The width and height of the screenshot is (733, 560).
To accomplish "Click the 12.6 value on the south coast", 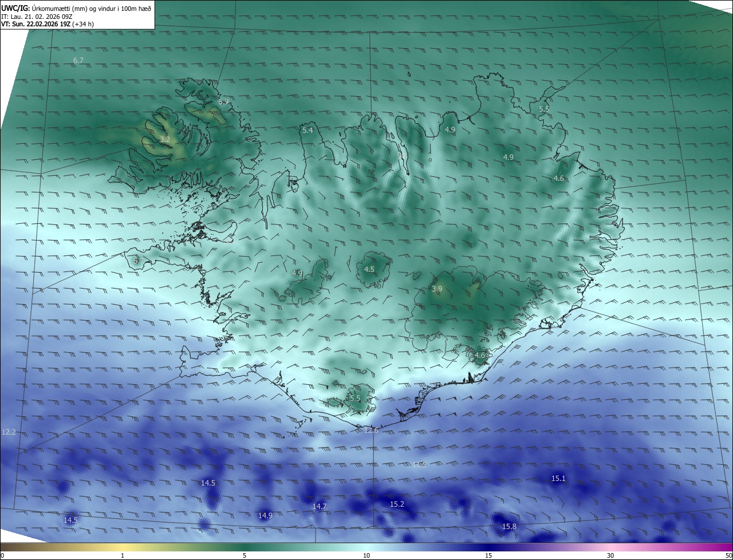I will pos(372,430).
